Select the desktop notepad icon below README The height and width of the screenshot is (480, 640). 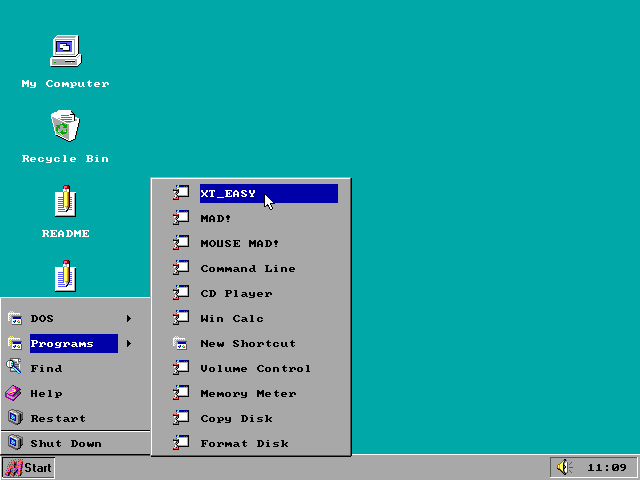coord(65,276)
